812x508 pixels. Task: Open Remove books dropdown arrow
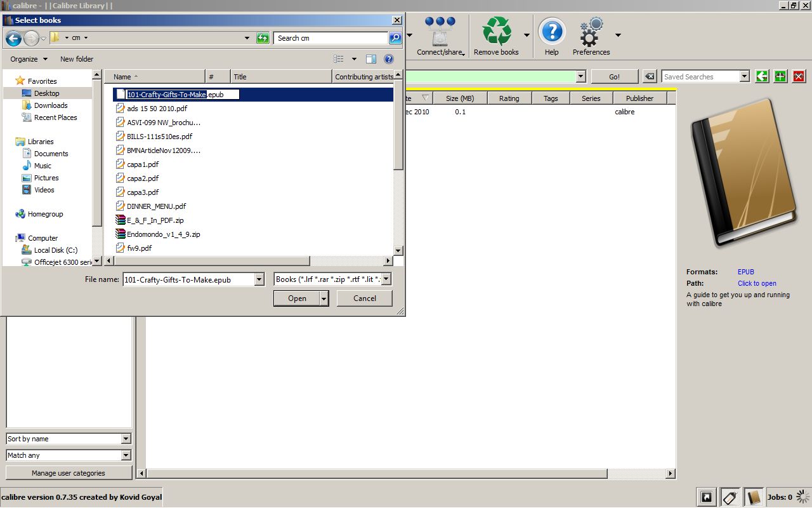coord(527,36)
